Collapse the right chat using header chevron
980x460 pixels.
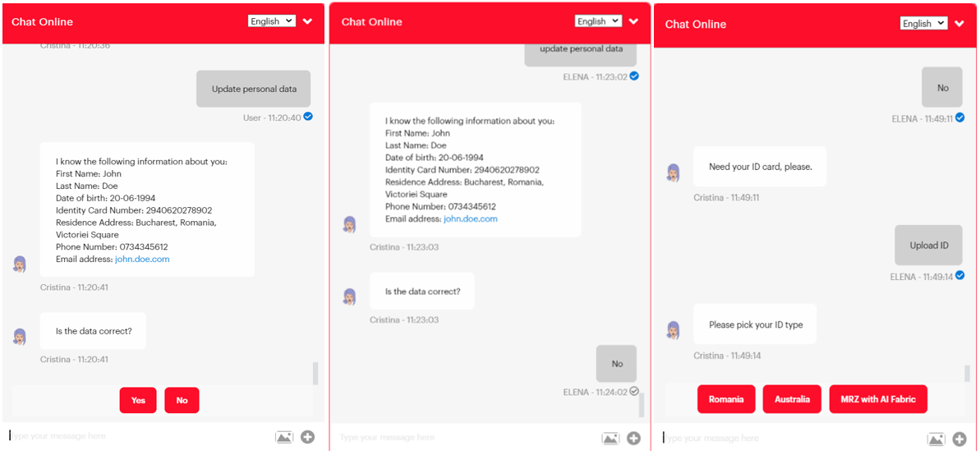(960, 24)
